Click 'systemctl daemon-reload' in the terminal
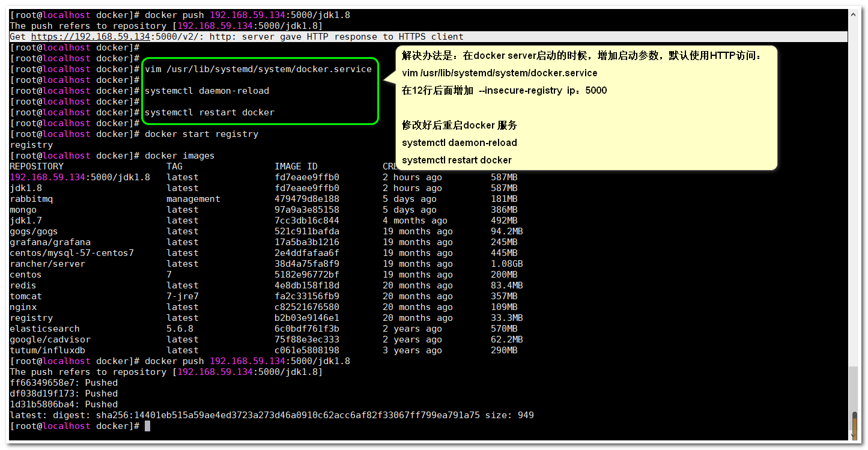The image size is (868, 450). [207, 91]
